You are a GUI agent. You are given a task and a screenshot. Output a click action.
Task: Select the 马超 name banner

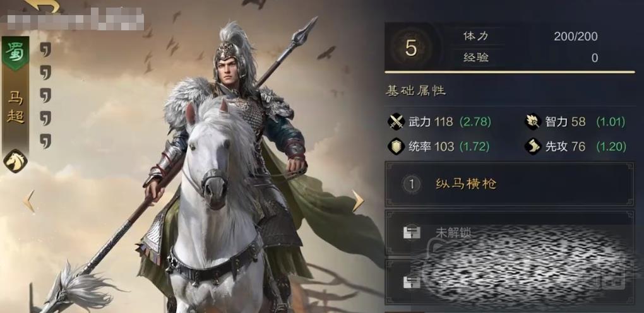point(16,108)
